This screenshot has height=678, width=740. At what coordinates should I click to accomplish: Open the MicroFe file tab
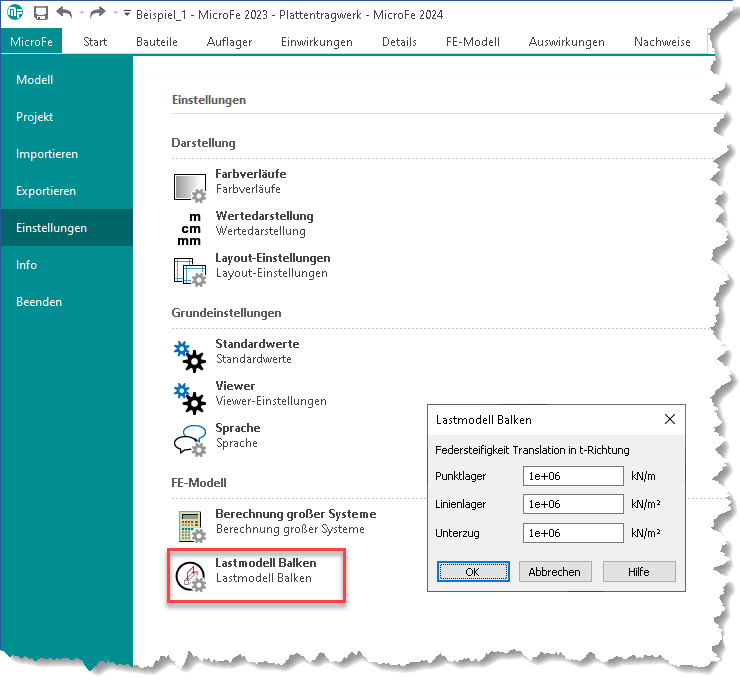click(32, 42)
